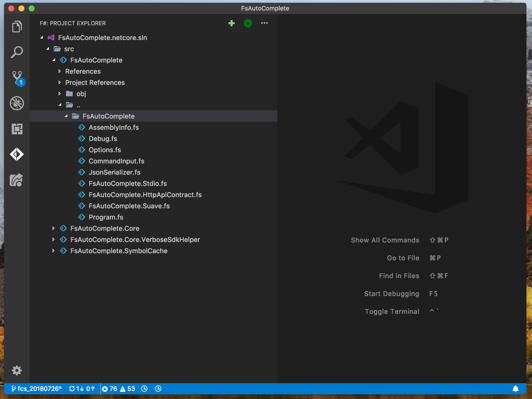Screen dimensions: 532x399
Task: Click the F# icon beside Program.fs
Action: pos(82,217)
